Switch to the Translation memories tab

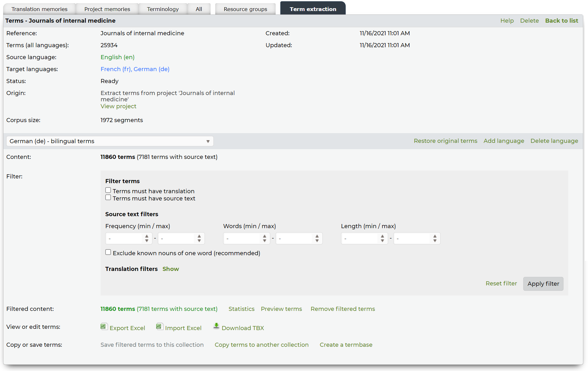tap(39, 9)
